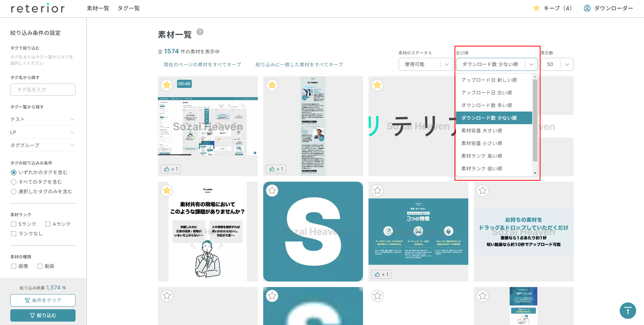The width and height of the screenshot is (644, 325).
Task: Star the 3つの特徴 material
Action: 377,190
